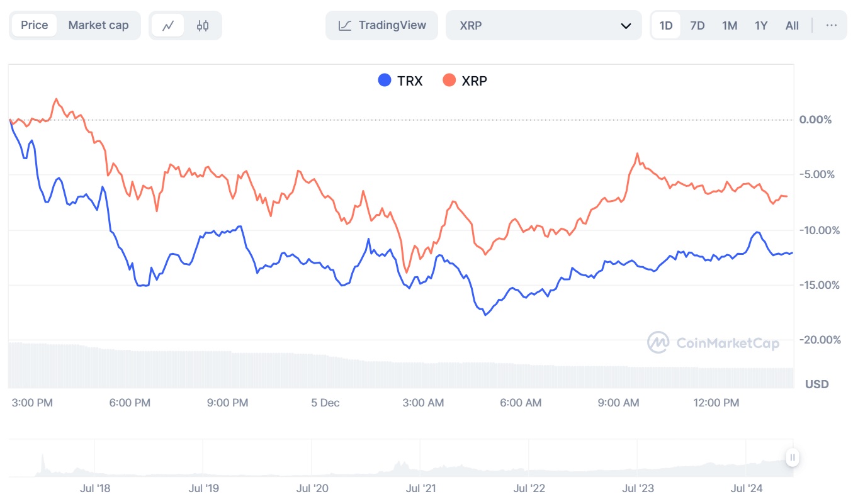This screenshot has width=853, height=504.
Task: Select the Market cap tab
Action: tap(98, 25)
